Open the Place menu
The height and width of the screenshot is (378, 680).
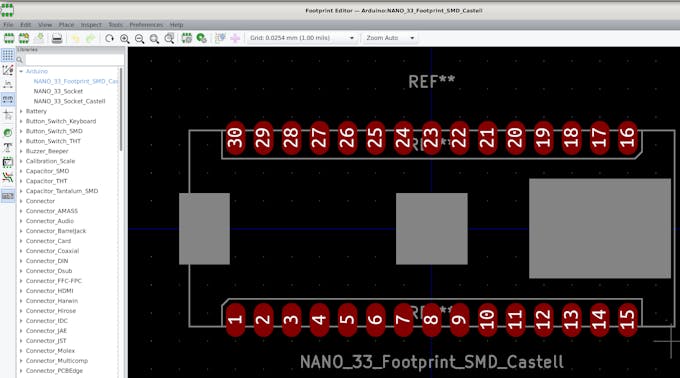66,25
